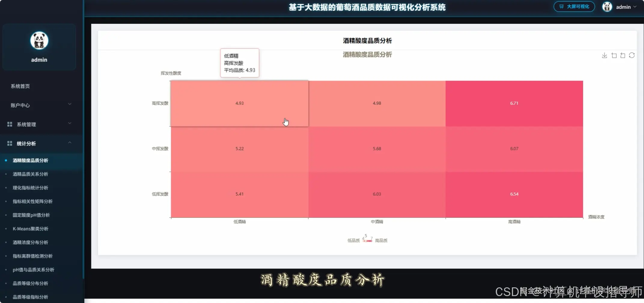Expand the 账户中心 menu chevron
Viewport: 644px width, 303px height.
pos(70,104)
